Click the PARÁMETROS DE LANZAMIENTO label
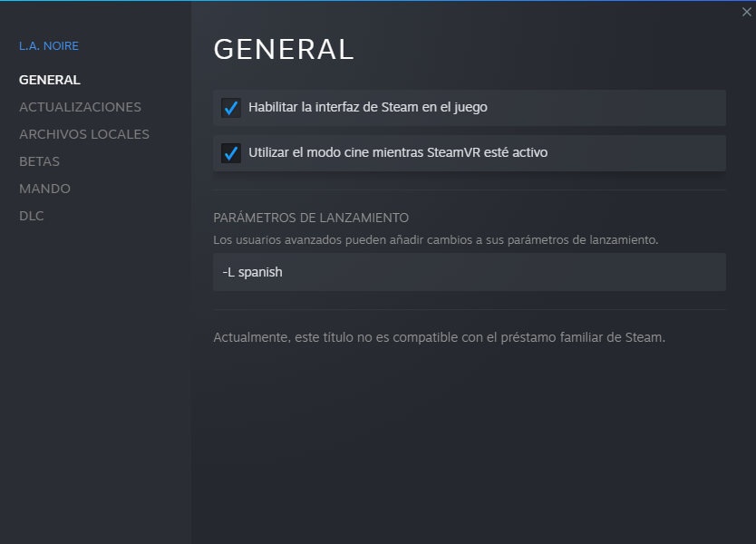 [x=311, y=218]
